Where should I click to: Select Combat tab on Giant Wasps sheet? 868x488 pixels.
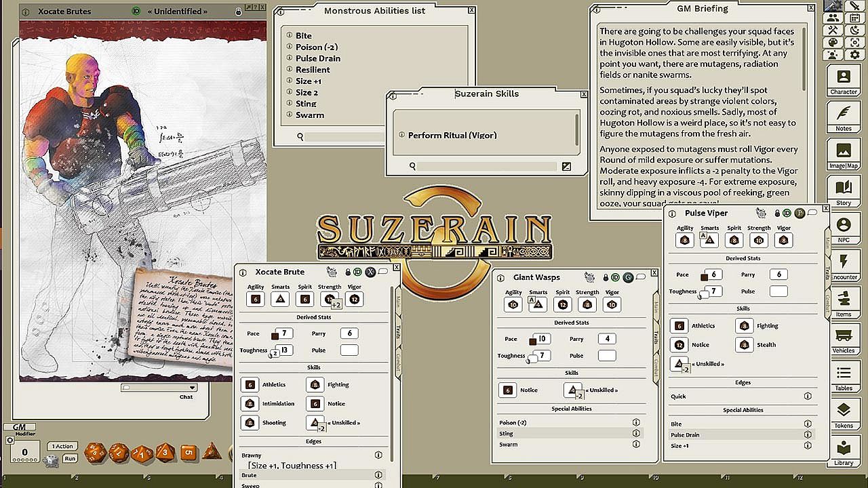656,366
